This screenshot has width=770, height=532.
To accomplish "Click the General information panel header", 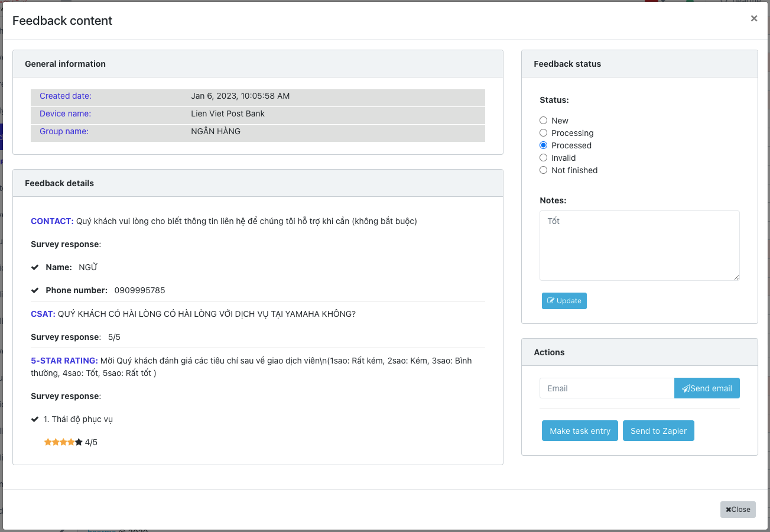I will (258, 64).
